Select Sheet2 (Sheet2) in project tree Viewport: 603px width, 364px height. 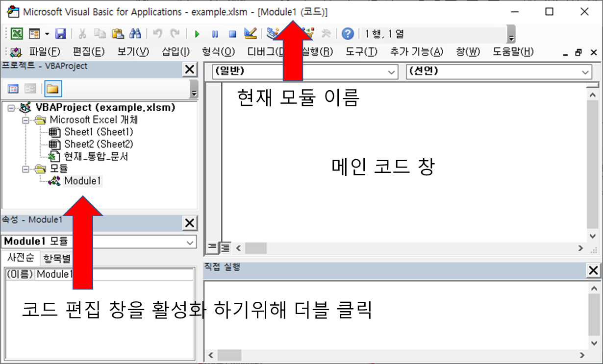pyautogui.click(x=99, y=145)
